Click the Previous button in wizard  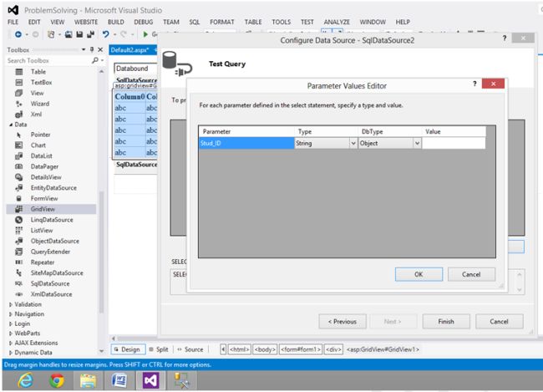343,322
